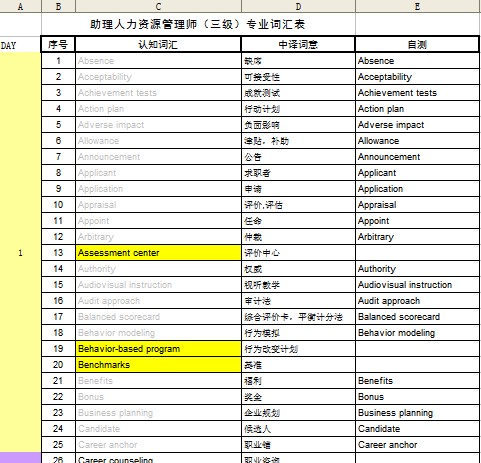
Task: Click empty self-test cell beside Benchmarks
Action: pyautogui.click(x=417, y=365)
